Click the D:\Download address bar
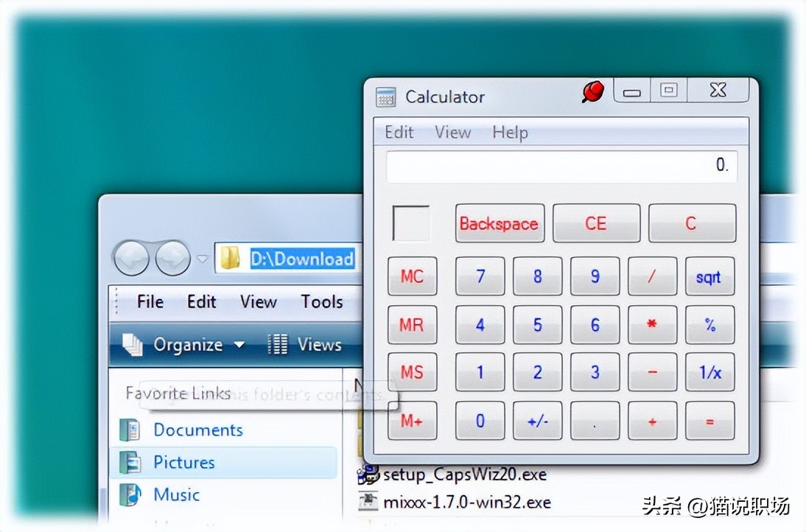The height and width of the screenshot is (532, 806). click(302, 259)
